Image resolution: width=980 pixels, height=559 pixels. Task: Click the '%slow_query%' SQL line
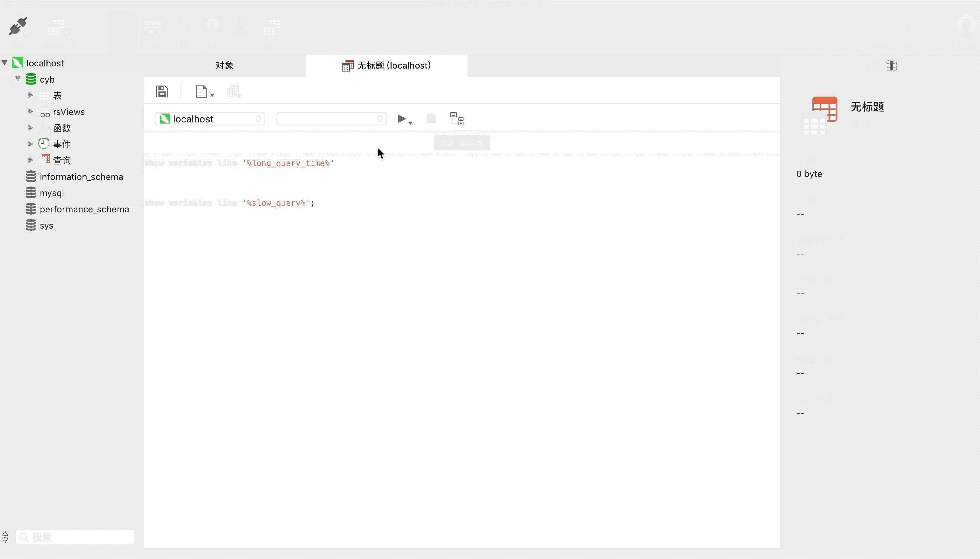point(230,203)
